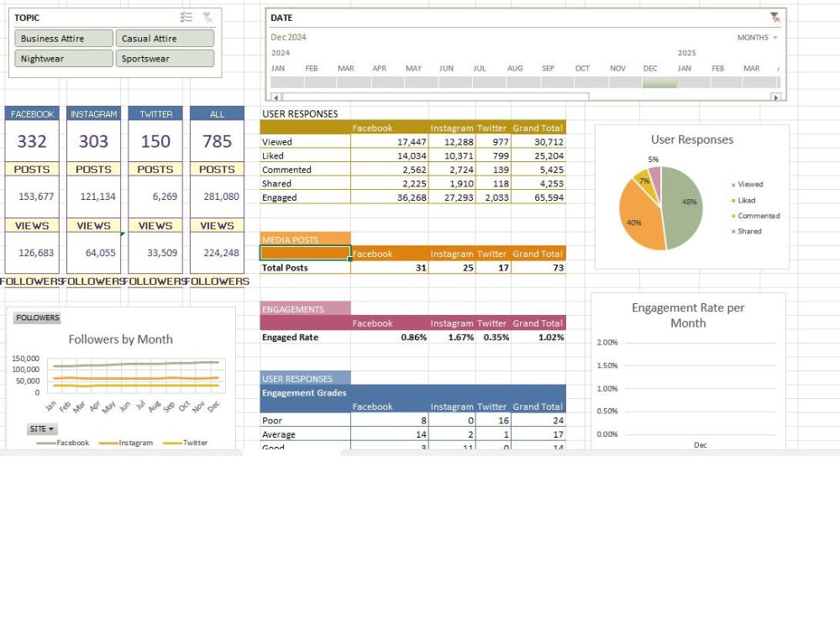840x630 pixels.
Task: Select Twitter posts value 150
Action: point(155,141)
